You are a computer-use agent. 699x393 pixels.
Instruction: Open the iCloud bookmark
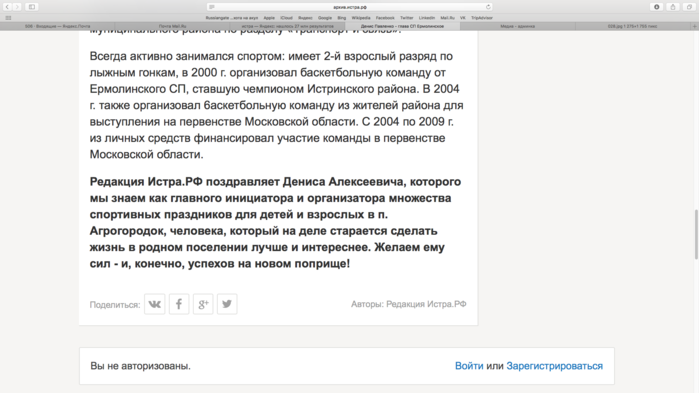point(286,18)
